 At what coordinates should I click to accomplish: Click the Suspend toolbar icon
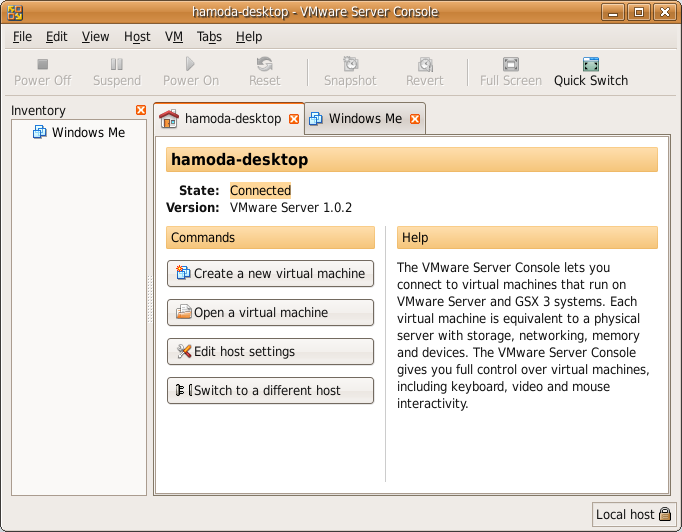tap(117, 64)
